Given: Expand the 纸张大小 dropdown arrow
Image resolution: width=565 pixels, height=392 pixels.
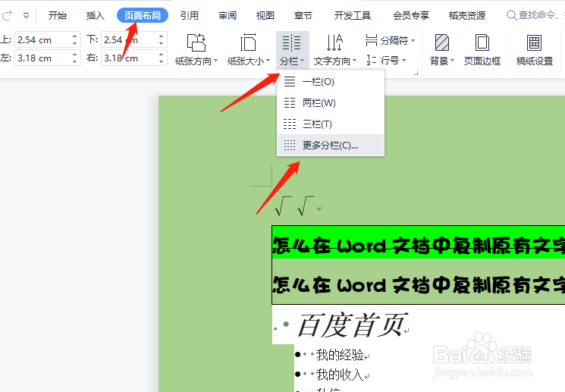Looking at the screenshot, I should pos(268,61).
